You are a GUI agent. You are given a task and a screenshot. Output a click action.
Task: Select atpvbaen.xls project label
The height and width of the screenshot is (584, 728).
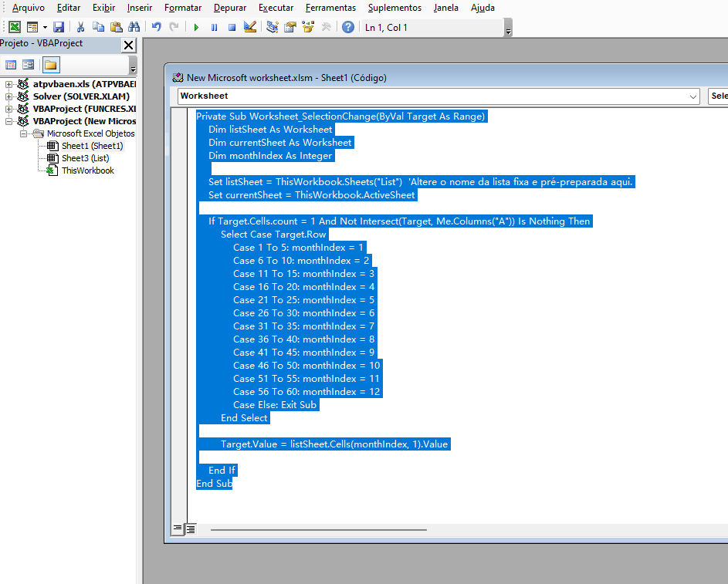84,84
